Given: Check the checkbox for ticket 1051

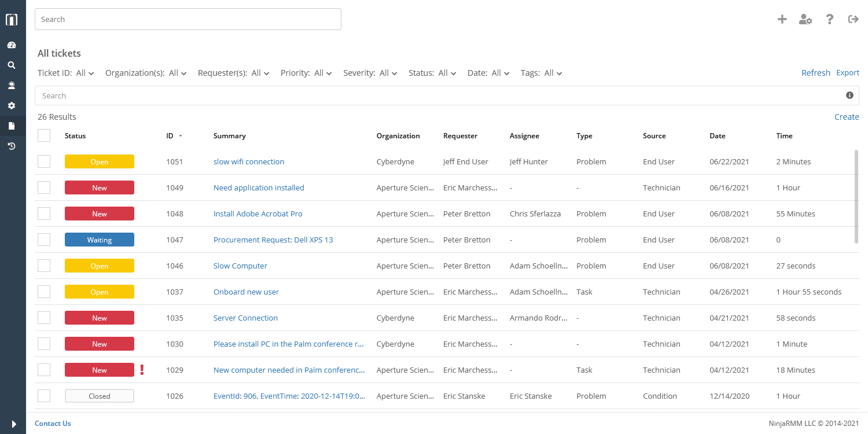Looking at the screenshot, I should (44, 161).
